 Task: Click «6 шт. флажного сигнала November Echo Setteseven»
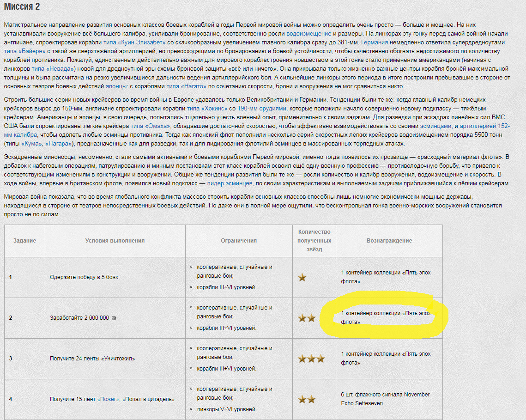point(386,399)
